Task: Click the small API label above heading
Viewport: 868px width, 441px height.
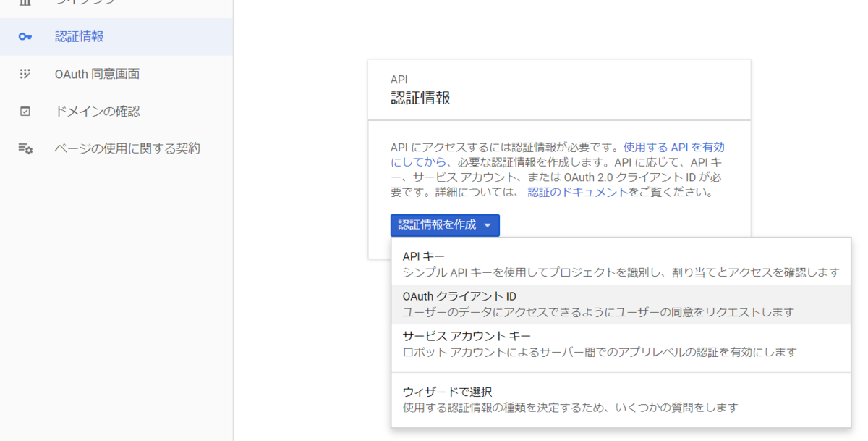Action: (399, 80)
